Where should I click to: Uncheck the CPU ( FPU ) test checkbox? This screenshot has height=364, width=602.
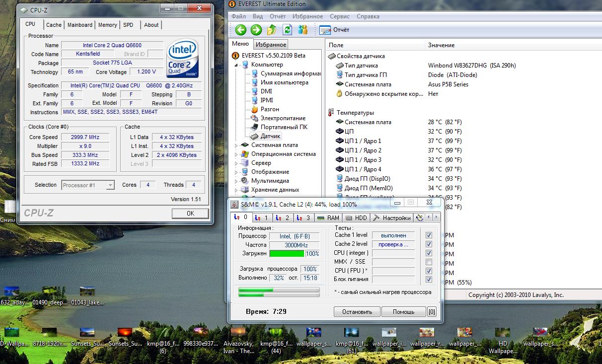(x=429, y=271)
